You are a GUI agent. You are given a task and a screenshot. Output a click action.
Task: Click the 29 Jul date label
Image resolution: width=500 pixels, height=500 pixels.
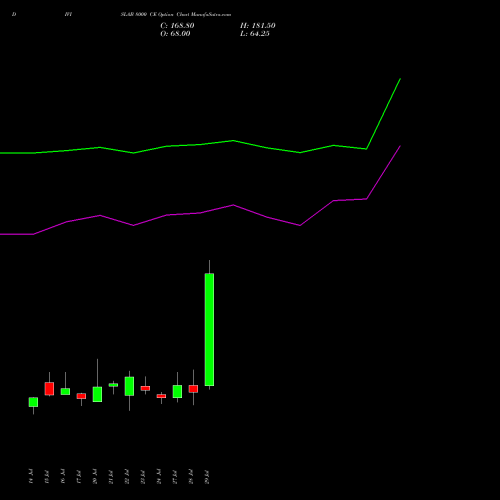[207, 476]
